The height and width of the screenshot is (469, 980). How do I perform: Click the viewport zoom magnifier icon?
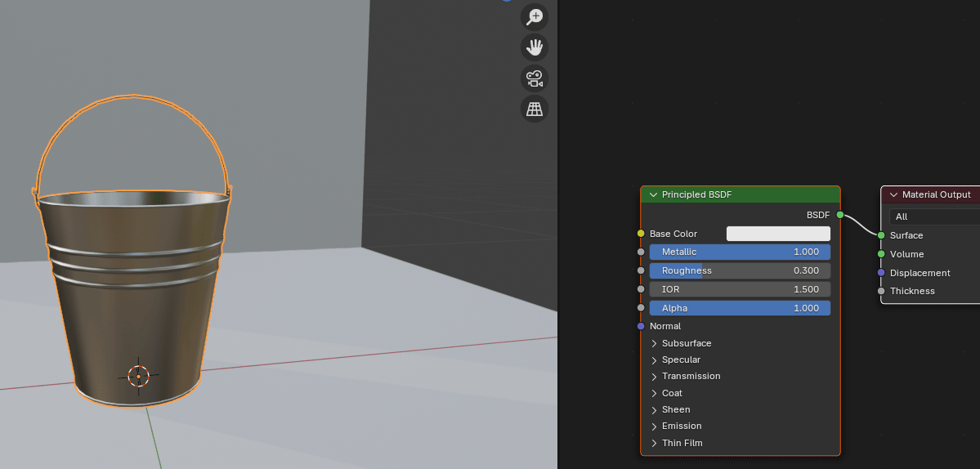point(535,16)
